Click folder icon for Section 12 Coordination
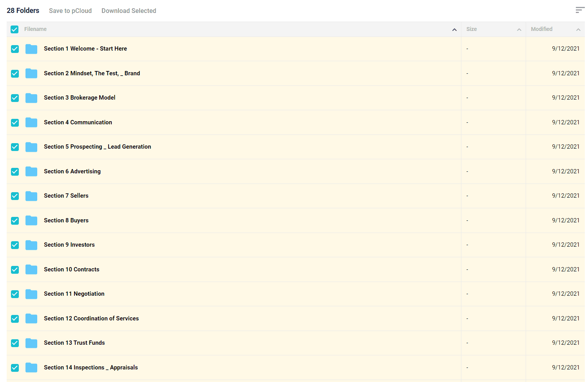The width and height of the screenshot is (588, 382). coord(31,318)
